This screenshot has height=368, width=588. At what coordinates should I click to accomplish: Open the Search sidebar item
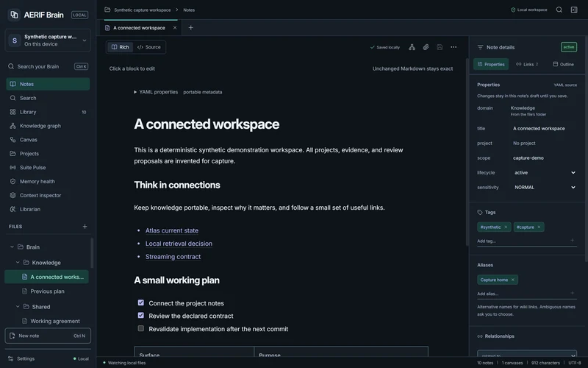tap(48, 98)
